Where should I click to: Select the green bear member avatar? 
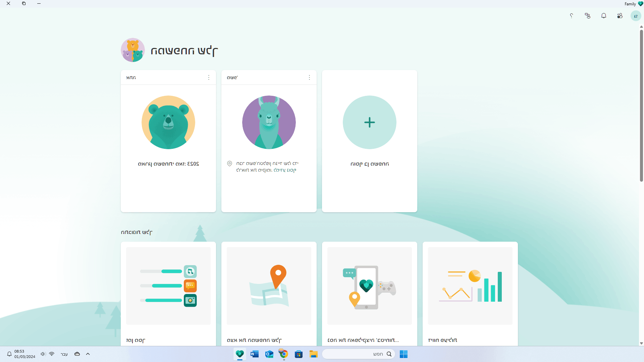pyautogui.click(x=168, y=122)
